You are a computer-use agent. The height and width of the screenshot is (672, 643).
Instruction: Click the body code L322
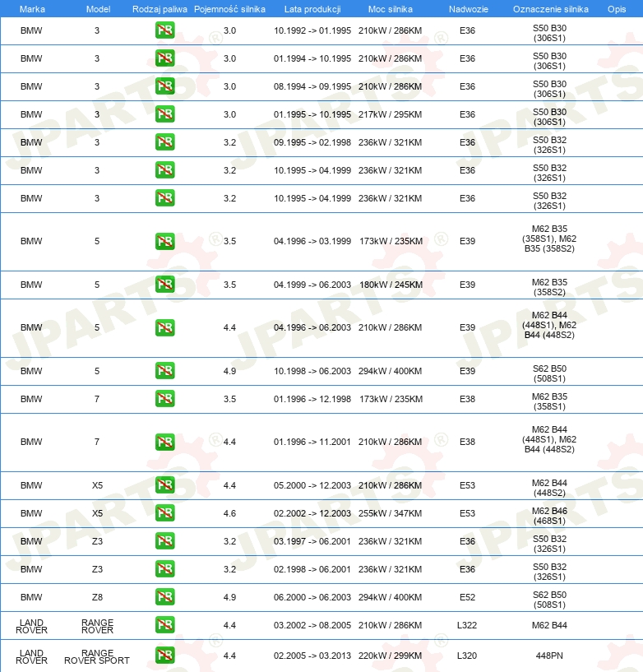(467, 625)
